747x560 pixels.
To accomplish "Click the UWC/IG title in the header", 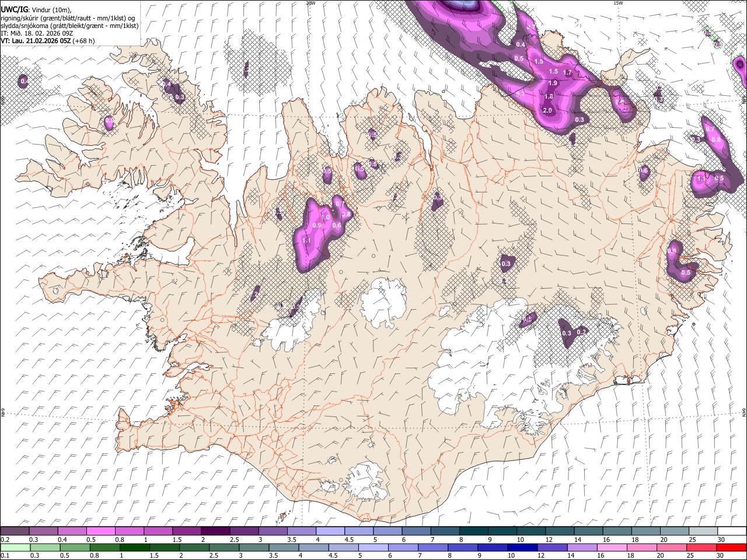I will (x=13, y=9).
